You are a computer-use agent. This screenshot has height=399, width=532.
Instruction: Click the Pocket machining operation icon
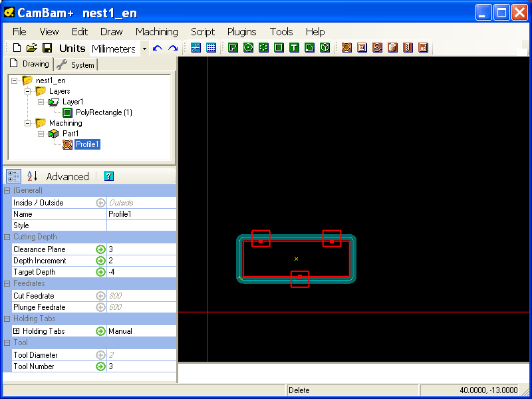pyautogui.click(x=362, y=48)
